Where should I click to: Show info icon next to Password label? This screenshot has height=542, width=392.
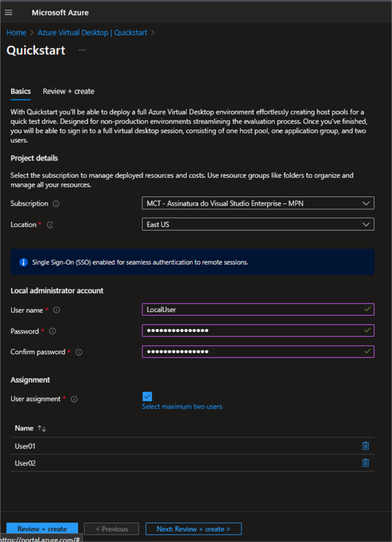pos(52,331)
